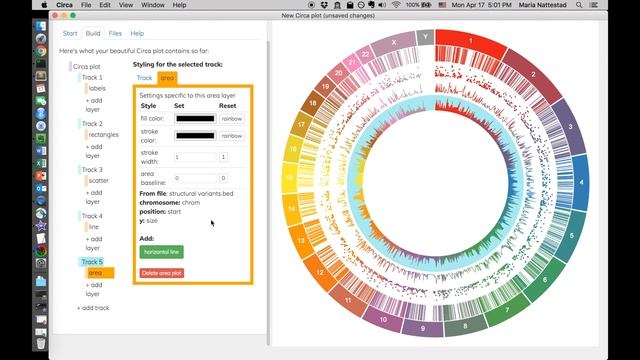Open the Window menu

pos(153,5)
